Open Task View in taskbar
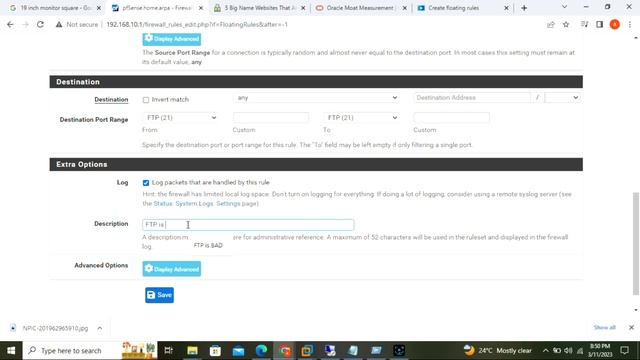Screen dimensions: 640x360 coord(168,350)
